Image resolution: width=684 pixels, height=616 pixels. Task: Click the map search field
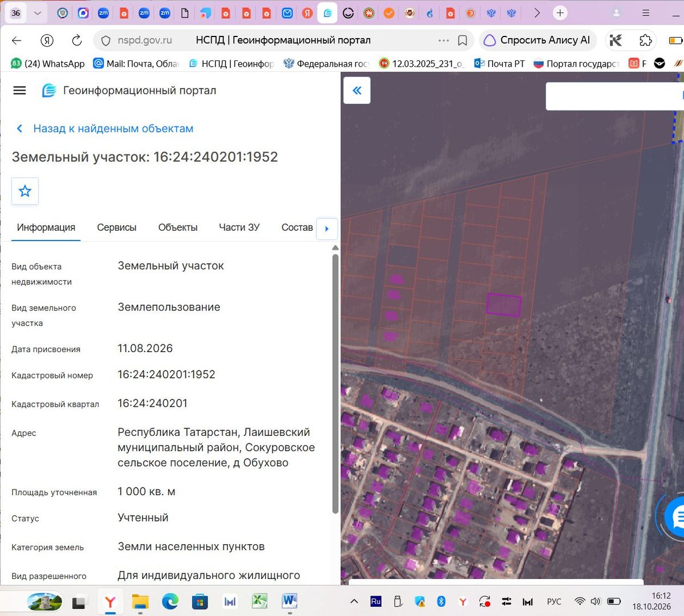pyautogui.click(x=614, y=96)
